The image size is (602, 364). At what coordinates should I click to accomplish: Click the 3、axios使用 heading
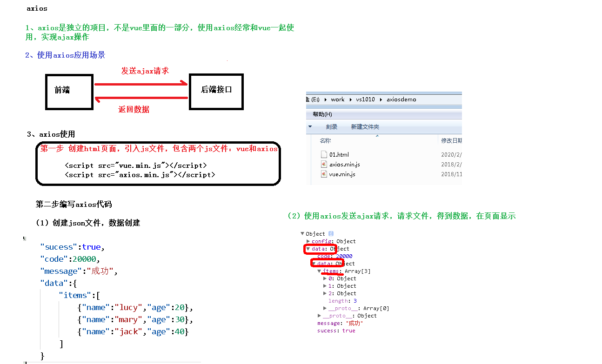[x=51, y=134]
